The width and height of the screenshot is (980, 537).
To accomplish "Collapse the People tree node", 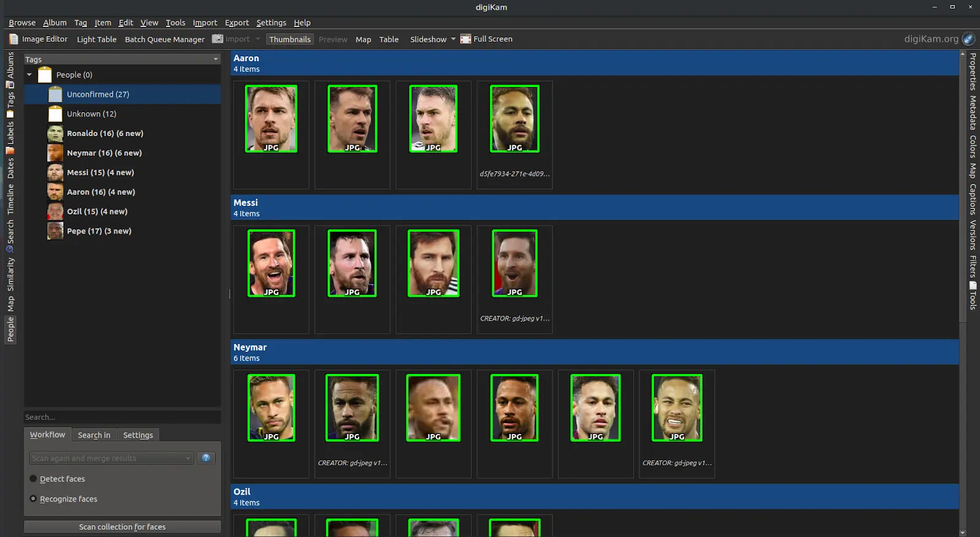I will [x=29, y=75].
